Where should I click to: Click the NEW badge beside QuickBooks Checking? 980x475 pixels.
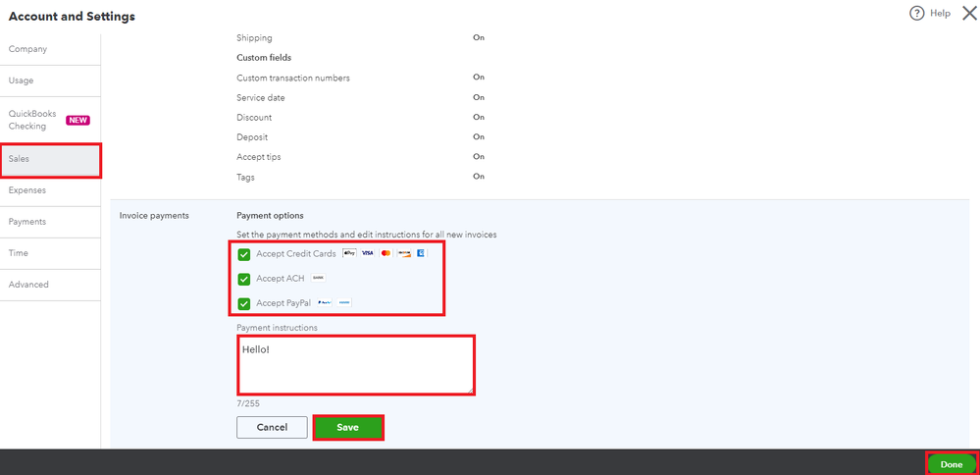tap(78, 120)
